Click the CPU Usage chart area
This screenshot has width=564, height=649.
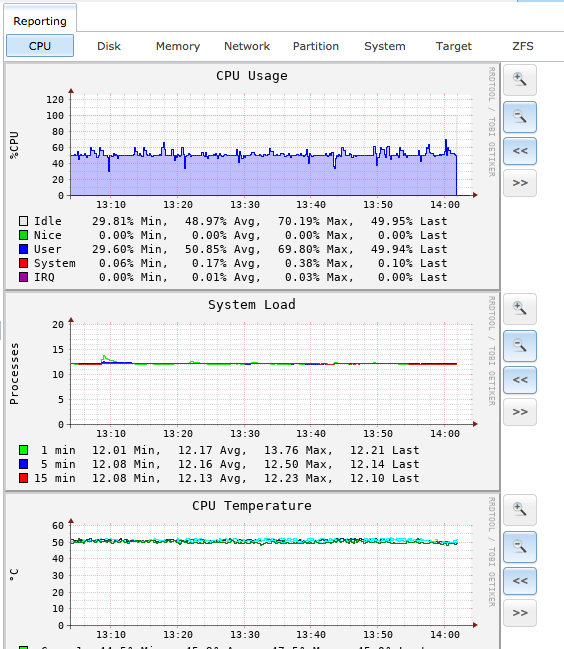(x=271, y=145)
